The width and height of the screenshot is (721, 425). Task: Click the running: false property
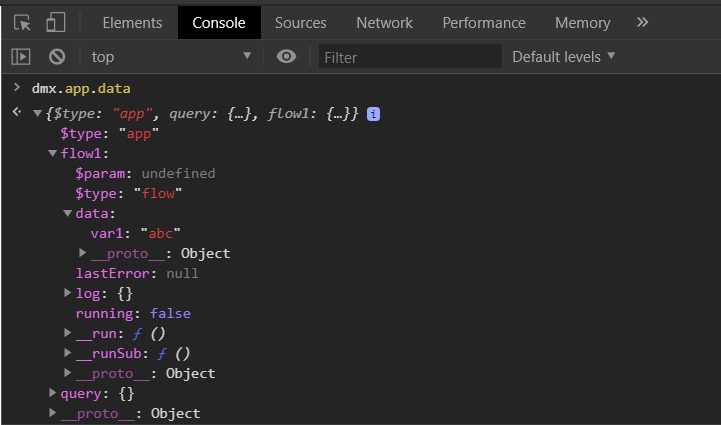133,313
